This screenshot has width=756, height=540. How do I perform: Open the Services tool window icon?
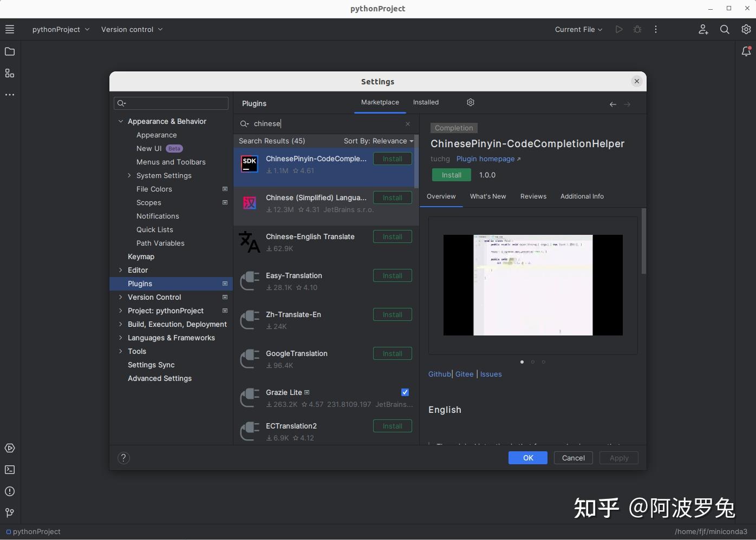click(10, 448)
